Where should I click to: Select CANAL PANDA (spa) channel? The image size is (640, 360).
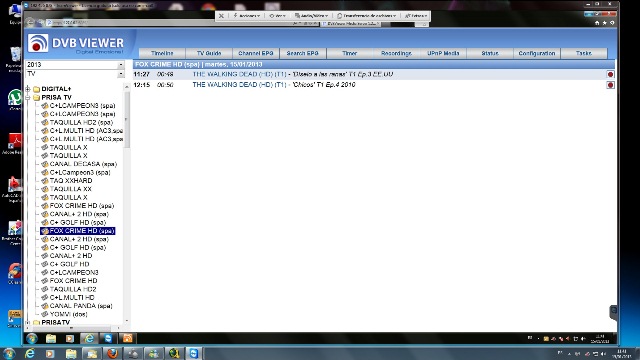point(81,306)
